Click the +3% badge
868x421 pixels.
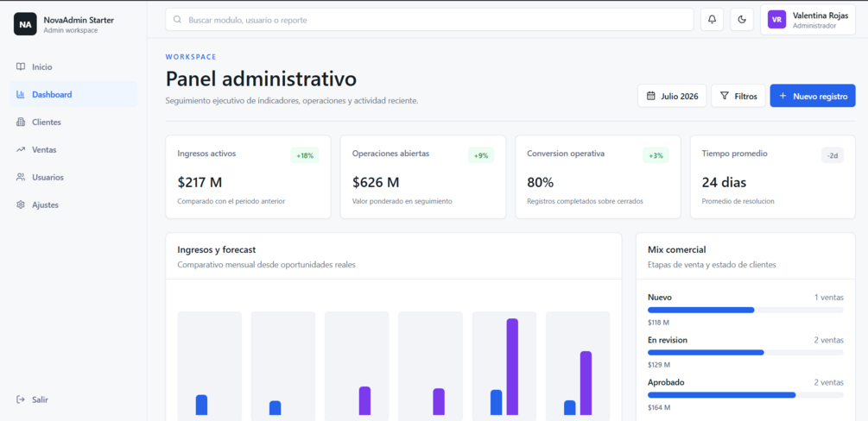[656, 155]
